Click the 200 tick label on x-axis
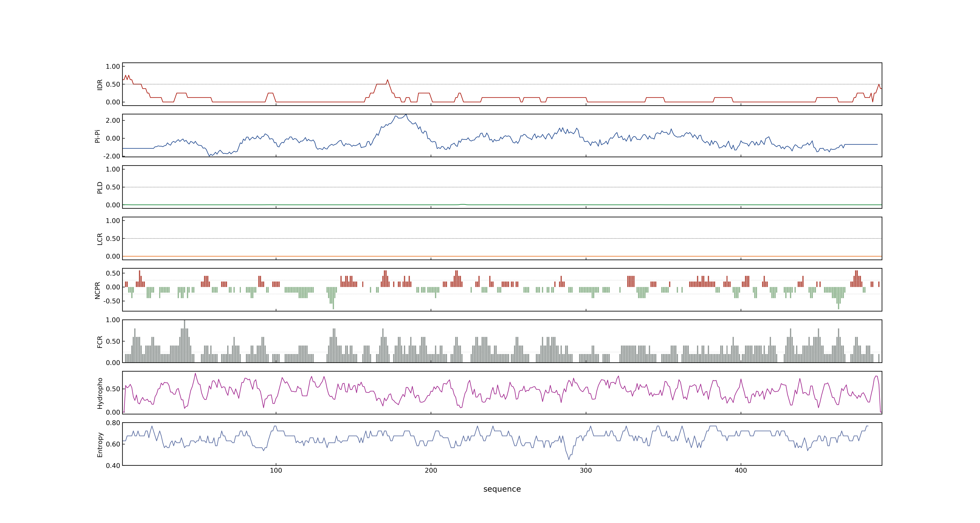Screen dimensions: 980x523 click(431, 470)
